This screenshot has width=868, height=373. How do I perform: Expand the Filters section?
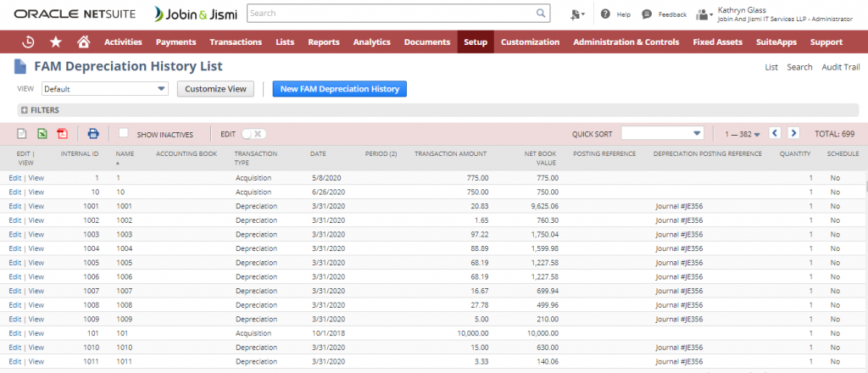click(x=24, y=110)
